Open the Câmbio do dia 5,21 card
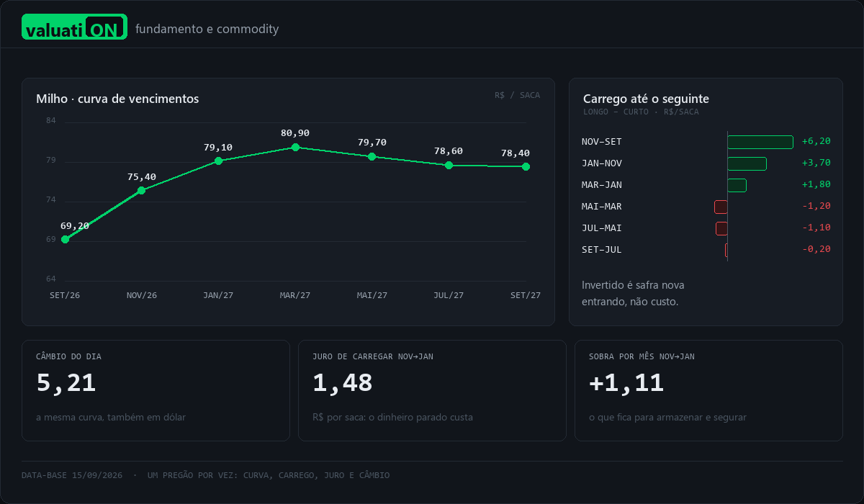 coord(156,390)
